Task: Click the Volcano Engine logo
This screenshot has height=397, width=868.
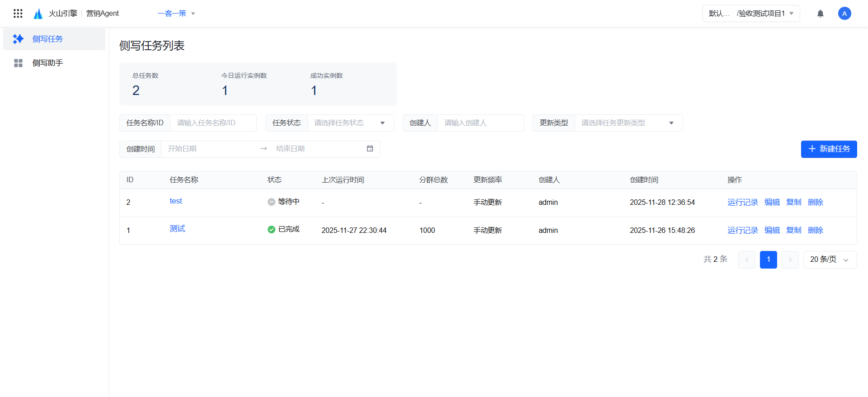Action: (38, 14)
